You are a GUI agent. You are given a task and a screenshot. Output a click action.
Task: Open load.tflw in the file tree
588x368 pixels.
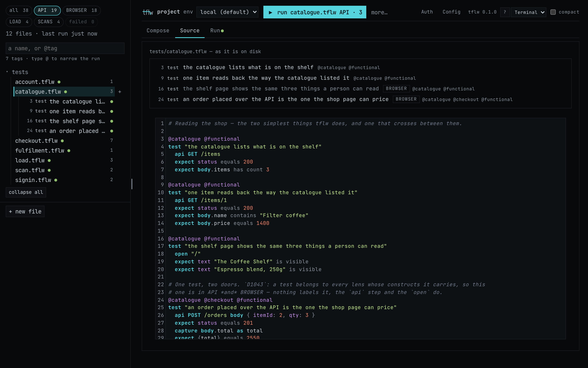64,160
